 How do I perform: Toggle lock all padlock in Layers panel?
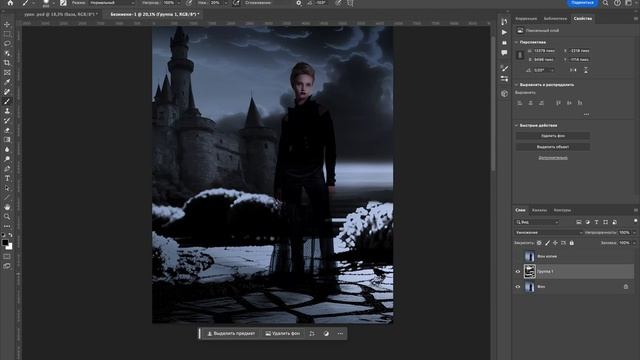click(571, 243)
